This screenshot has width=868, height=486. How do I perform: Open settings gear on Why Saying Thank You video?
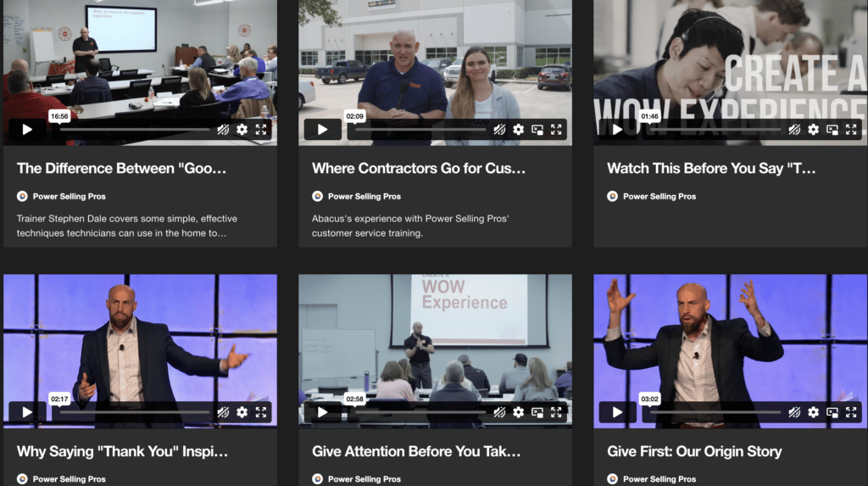pyautogui.click(x=242, y=412)
